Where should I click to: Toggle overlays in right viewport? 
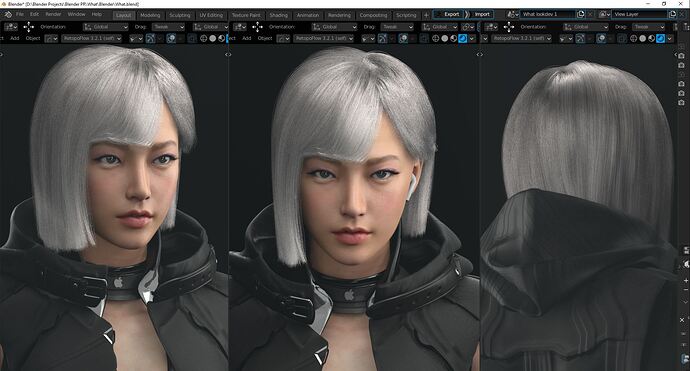601,38
